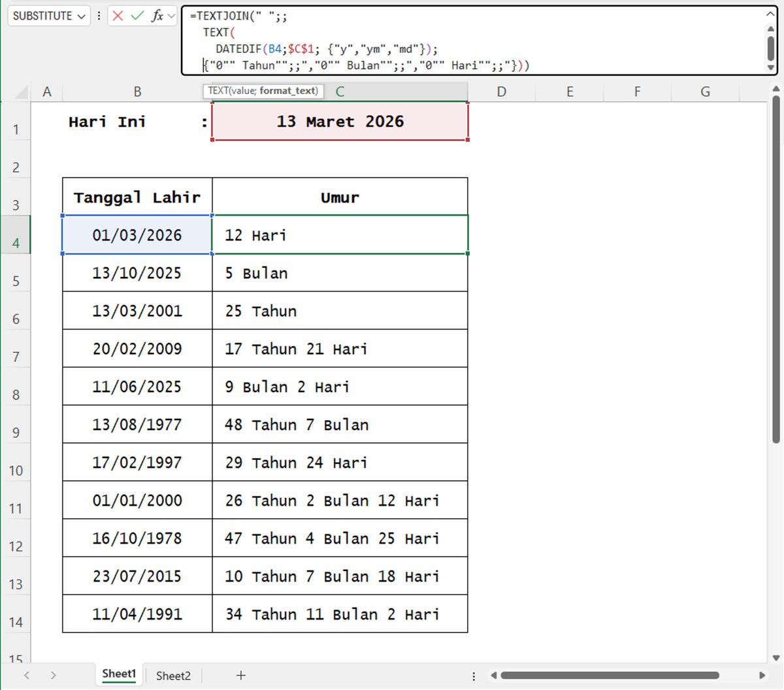Screen dimensions: 784x690
Task: Select cell with date 01/03/2026
Action: (137, 235)
